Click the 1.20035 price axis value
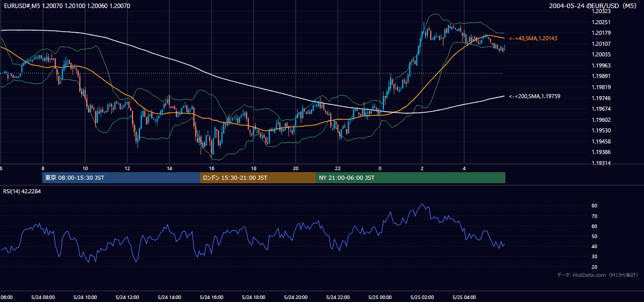Image resolution: width=644 pixels, height=302 pixels. pyautogui.click(x=601, y=54)
